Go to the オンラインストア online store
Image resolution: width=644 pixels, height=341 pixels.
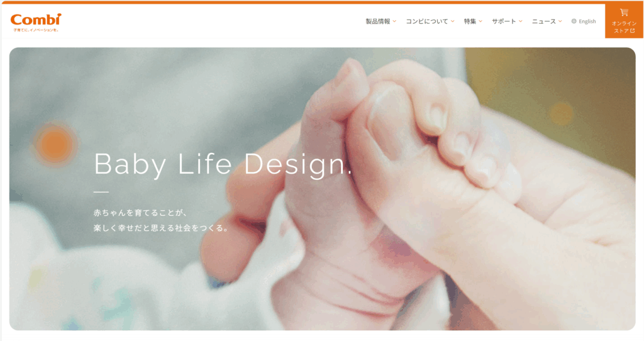coord(624,21)
